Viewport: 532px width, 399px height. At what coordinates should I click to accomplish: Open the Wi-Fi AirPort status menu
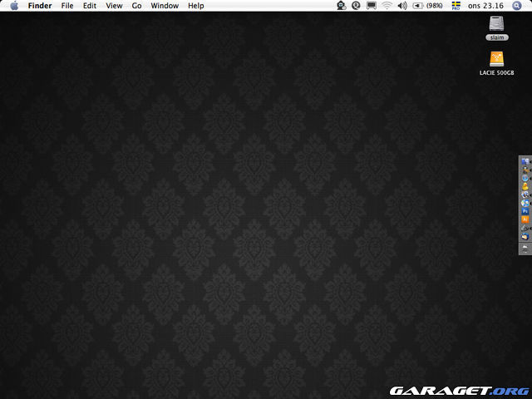(387, 6)
